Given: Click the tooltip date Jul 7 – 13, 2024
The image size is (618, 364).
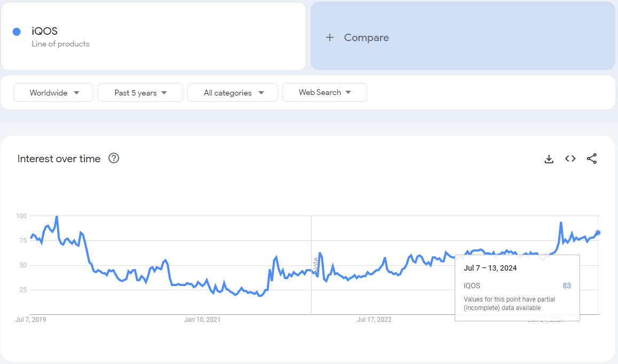Looking at the screenshot, I should (x=490, y=268).
